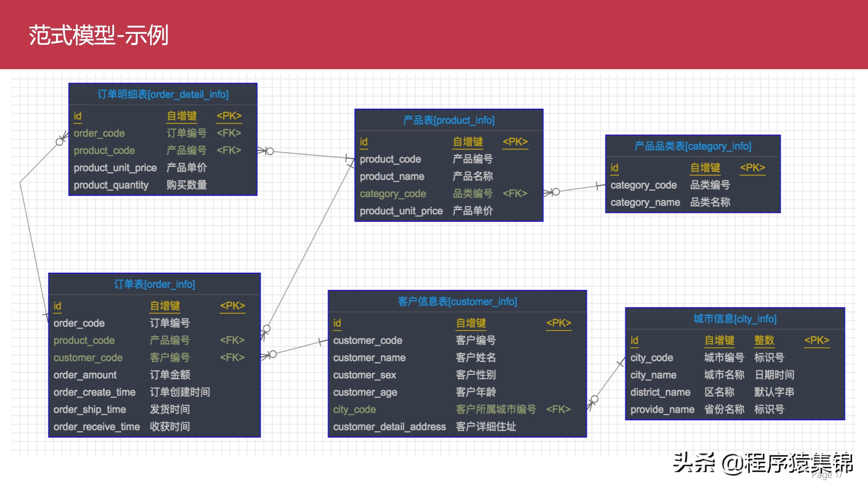The height and width of the screenshot is (488, 868).
Task: Click product_unit_price in product_info table
Action: [x=401, y=211]
